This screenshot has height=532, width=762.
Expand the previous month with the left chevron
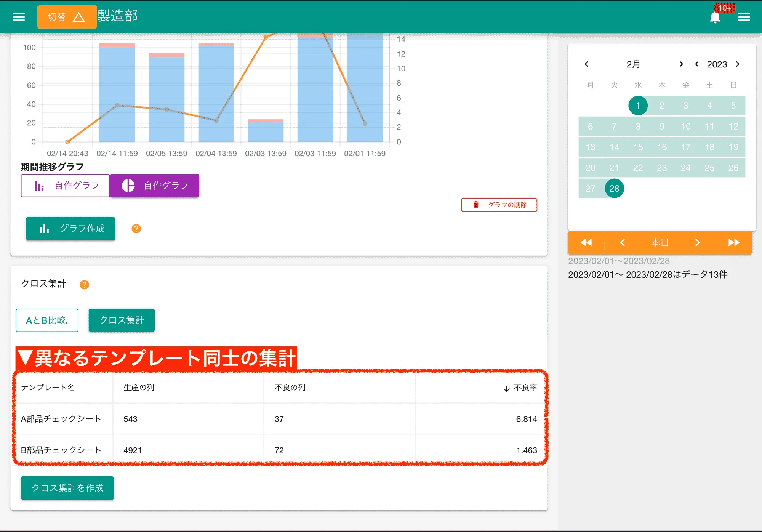(x=587, y=64)
